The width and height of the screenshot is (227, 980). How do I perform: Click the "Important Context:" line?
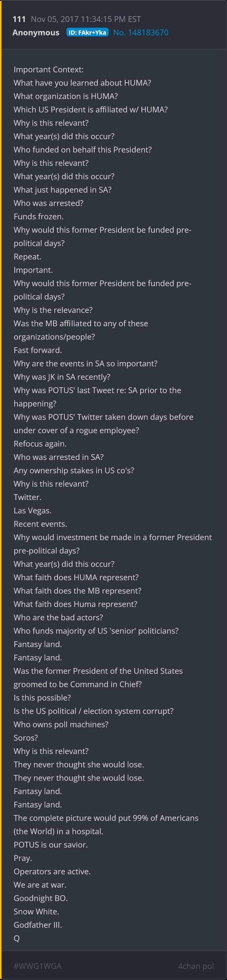coord(49,70)
